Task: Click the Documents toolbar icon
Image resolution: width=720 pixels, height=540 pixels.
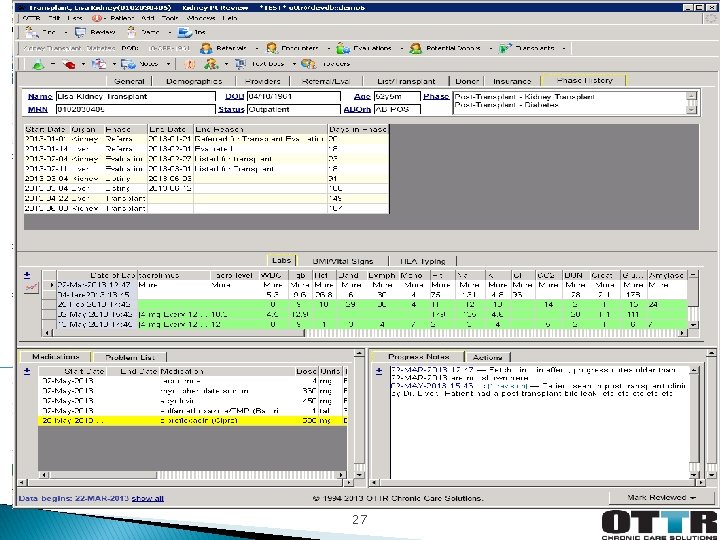Action: (271, 47)
